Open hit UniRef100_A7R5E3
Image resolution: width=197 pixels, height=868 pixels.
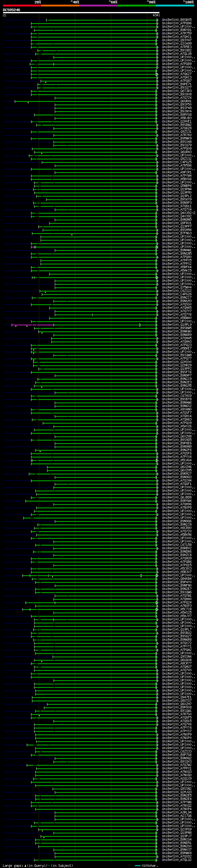(176, 47)
